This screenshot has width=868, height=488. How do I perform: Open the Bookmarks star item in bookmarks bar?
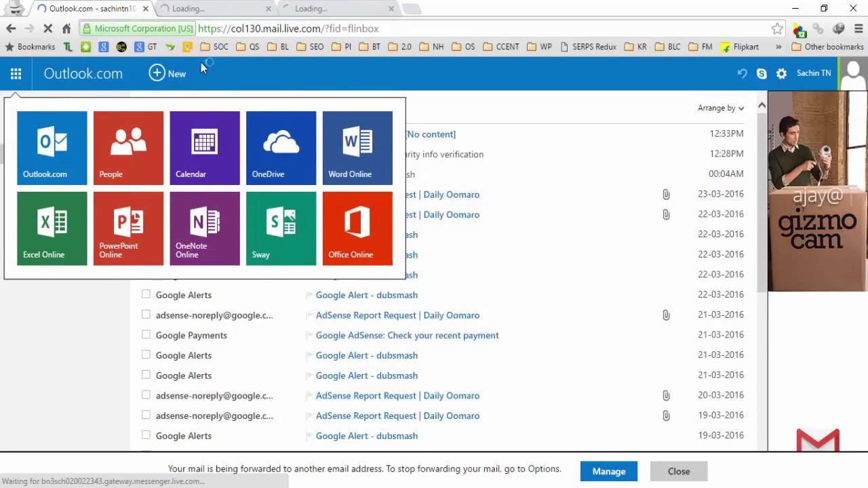[x=30, y=47]
